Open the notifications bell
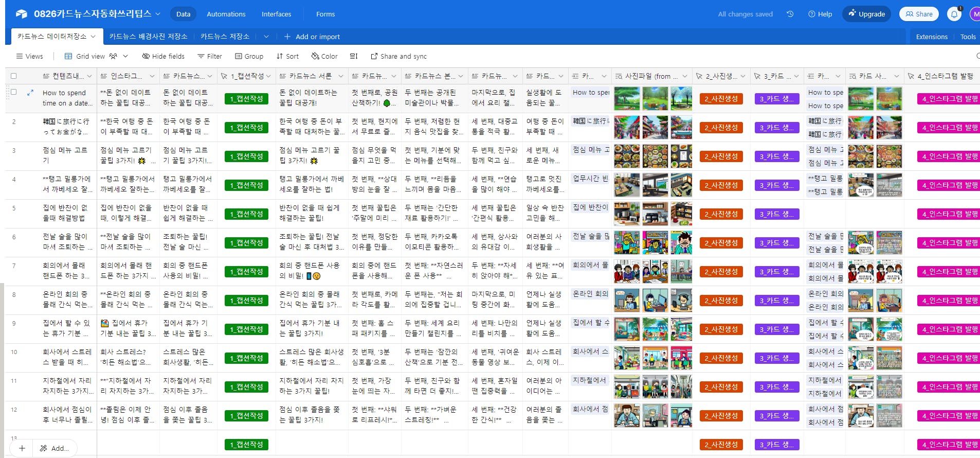 tap(954, 14)
